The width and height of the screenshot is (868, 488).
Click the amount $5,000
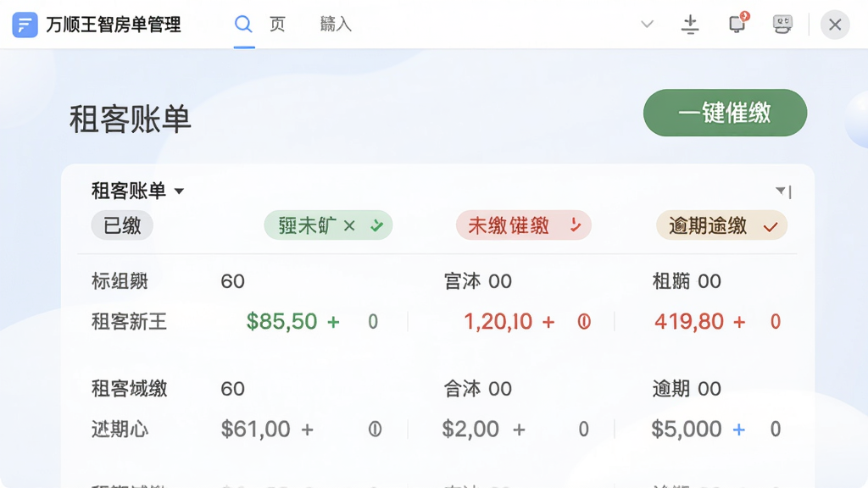(687, 429)
